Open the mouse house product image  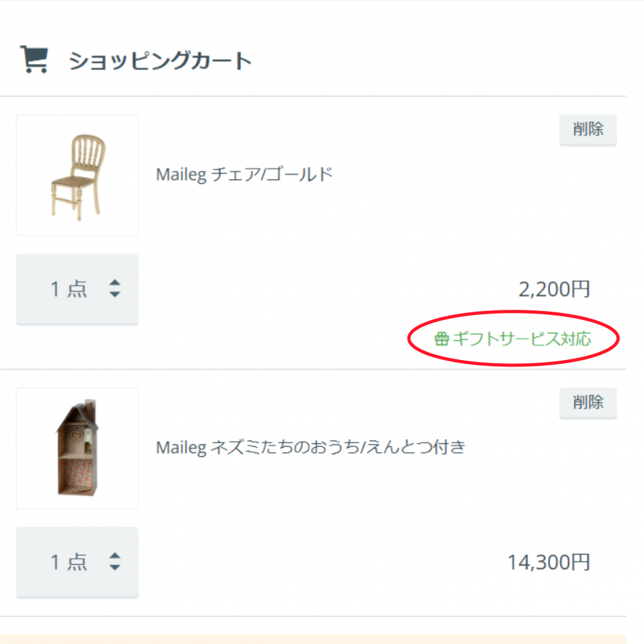point(77,448)
